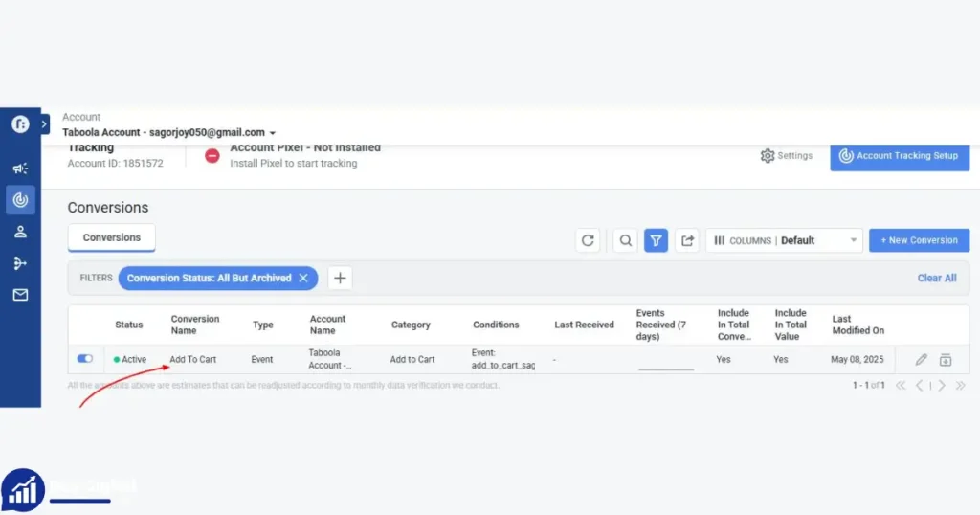This screenshot has height=515, width=980.
Task: Go to the last page of results
Action: [961, 386]
